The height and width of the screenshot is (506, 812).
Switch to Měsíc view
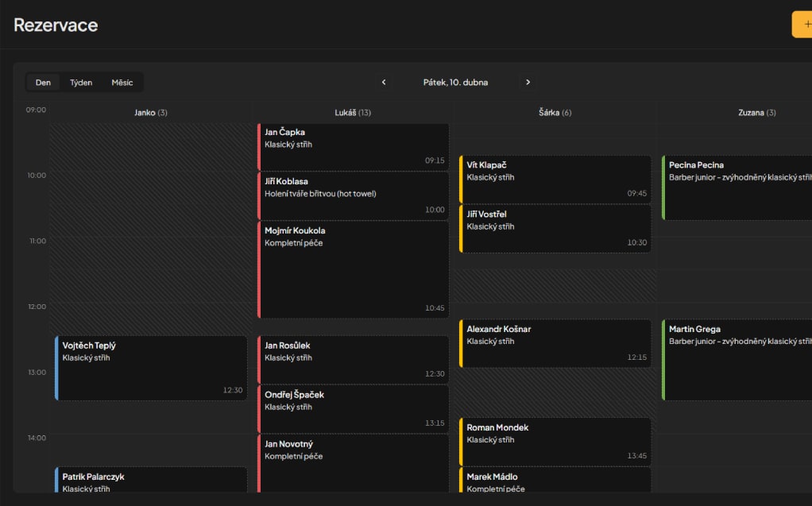point(122,83)
